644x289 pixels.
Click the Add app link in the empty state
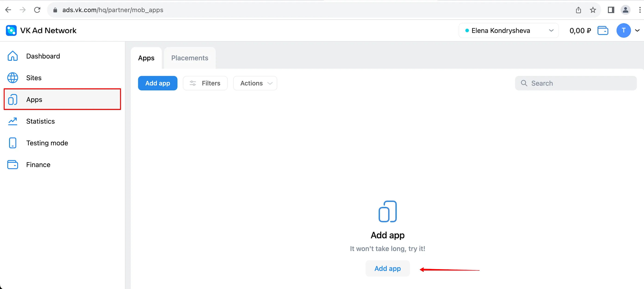click(x=387, y=268)
